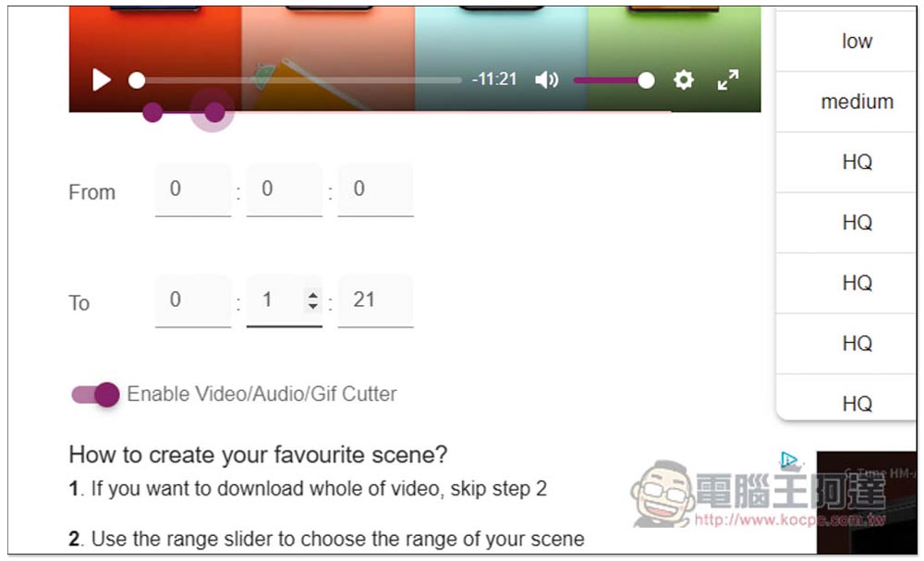924x561 pixels.
Task: Click the To hours input field
Action: point(193,300)
